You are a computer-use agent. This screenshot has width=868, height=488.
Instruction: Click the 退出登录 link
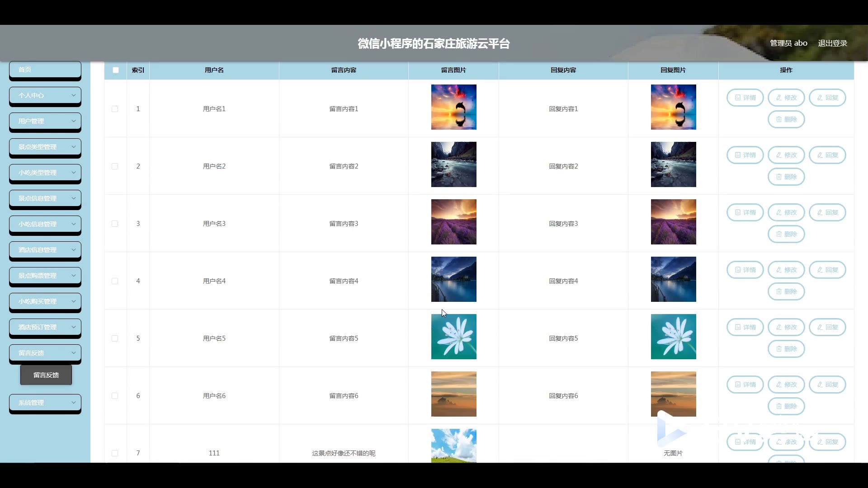(x=832, y=43)
